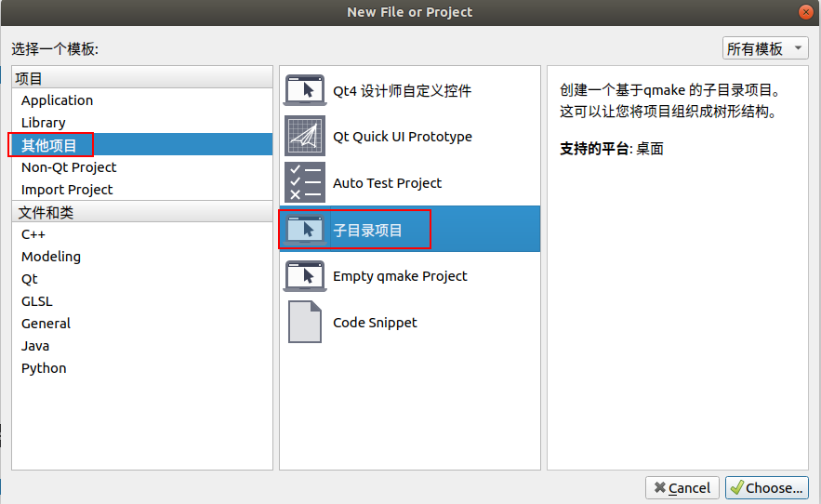Select the Qt file category
The image size is (821, 504).
(x=142, y=279)
